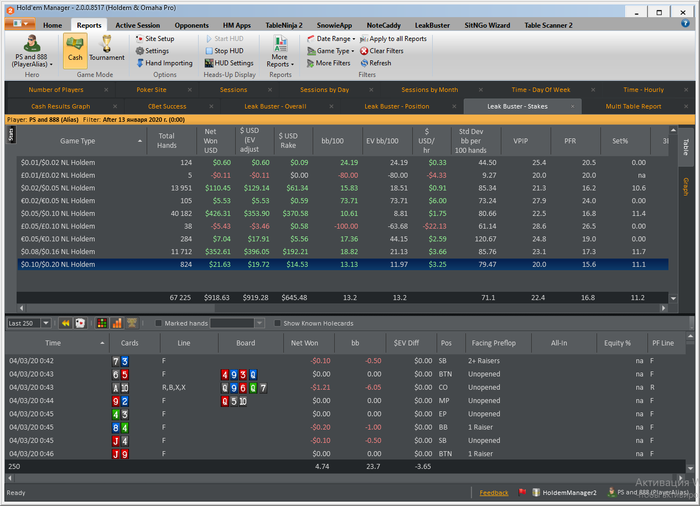Switch to the Table side tab
Viewport: 700px width, 506px height.
click(x=686, y=147)
